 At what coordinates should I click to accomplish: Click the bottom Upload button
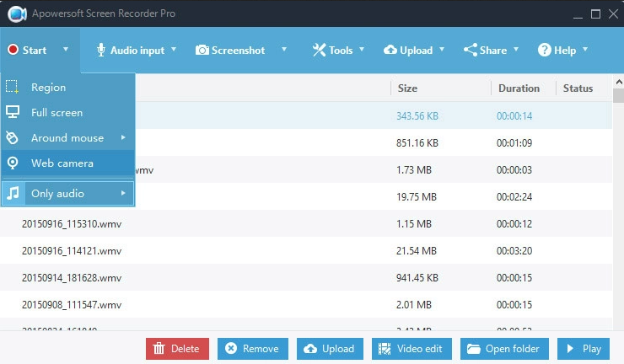pos(330,349)
